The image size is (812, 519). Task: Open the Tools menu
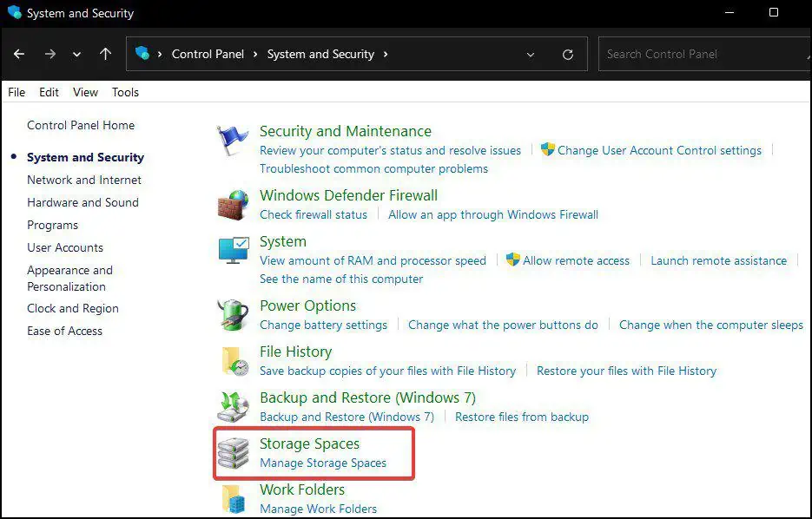point(125,92)
